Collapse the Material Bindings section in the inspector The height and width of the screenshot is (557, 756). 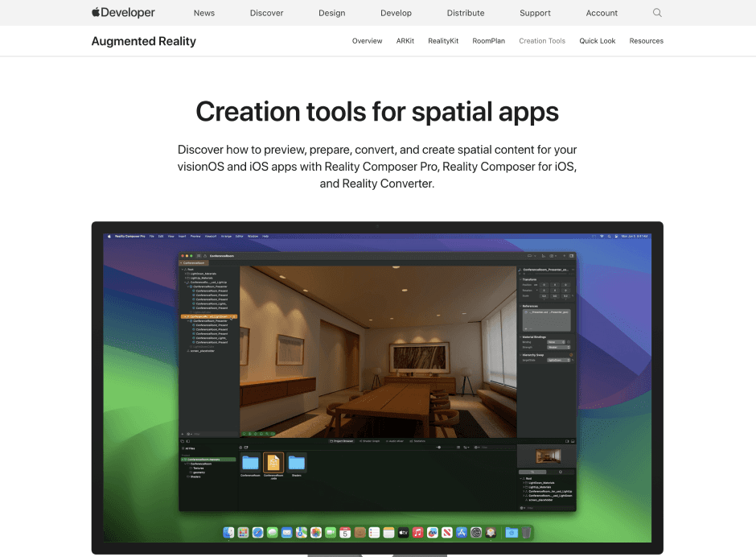(x=520, y=337)
